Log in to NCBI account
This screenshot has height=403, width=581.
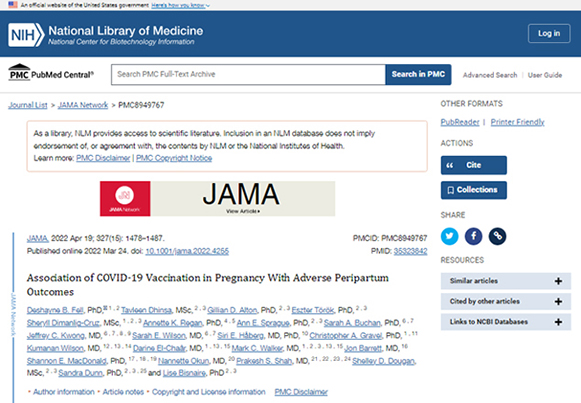pos(549,33)
